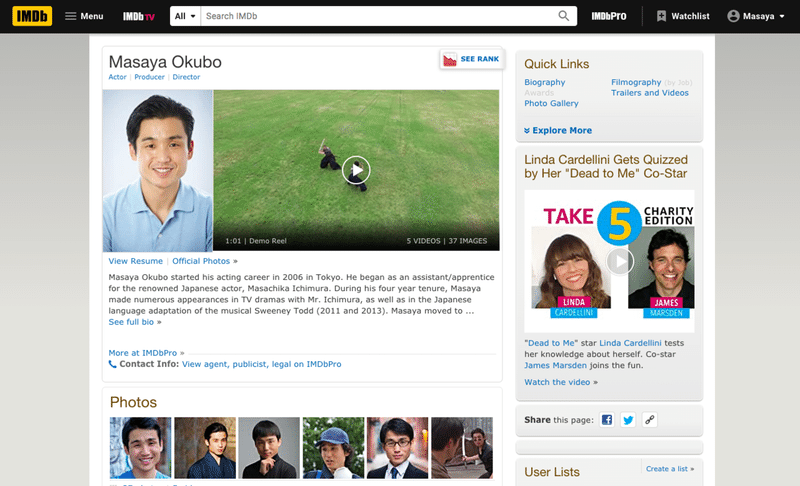Open Official Photos link
The height and width of the screenshot is (486, 800).
201,261
